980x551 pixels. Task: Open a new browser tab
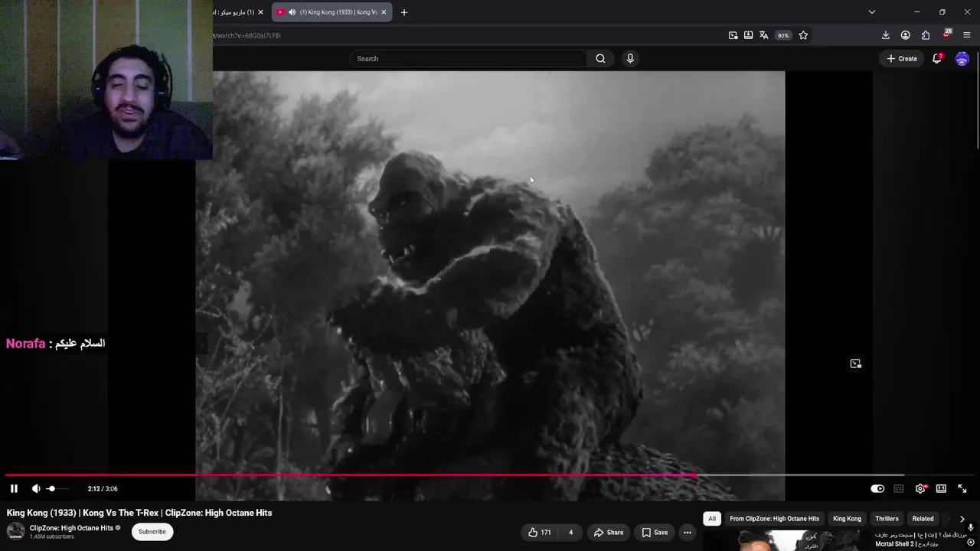pyautogui.click(x=404, y=12)
